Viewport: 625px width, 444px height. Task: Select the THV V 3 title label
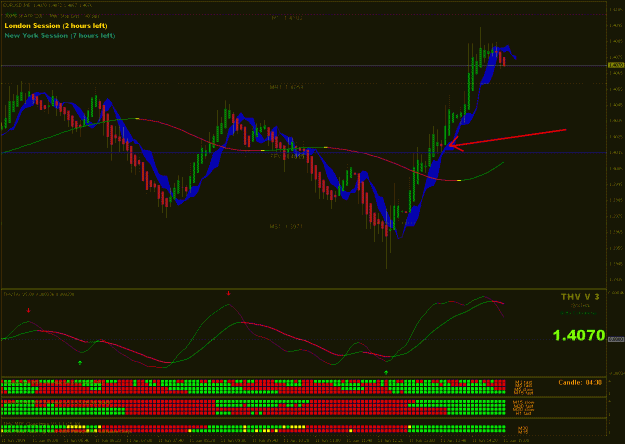pyautogui.click(x=580, y=297)
